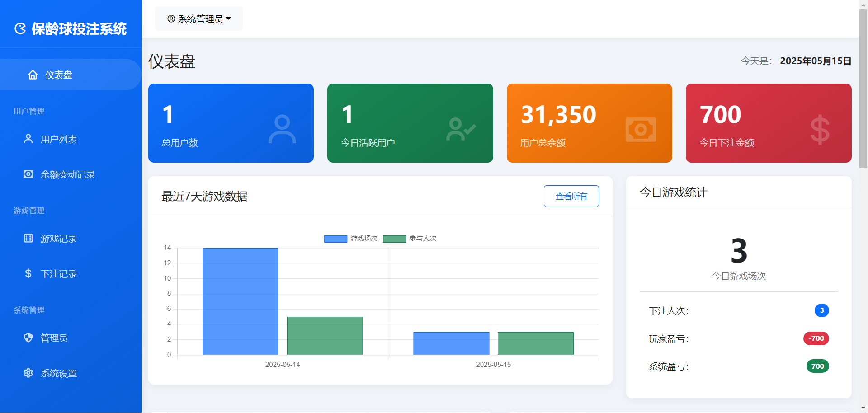Click the camera-style icon beside 余额变动记录

point(28,174)
